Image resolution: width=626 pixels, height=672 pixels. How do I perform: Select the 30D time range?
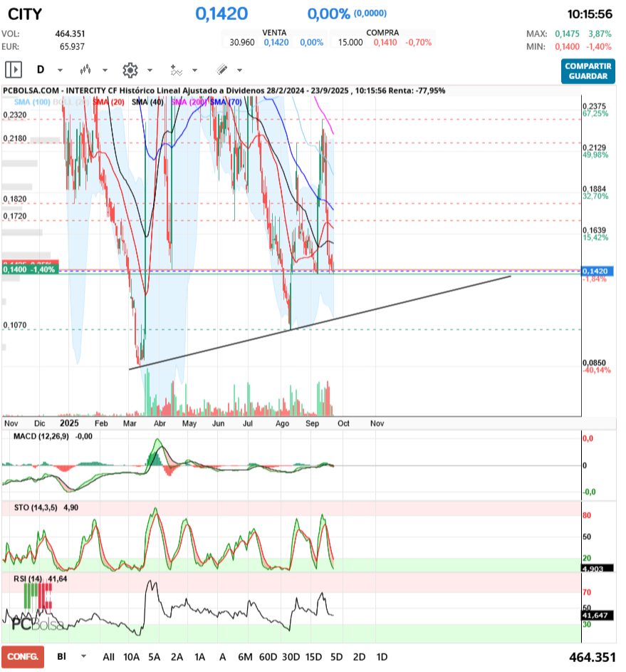291,657
